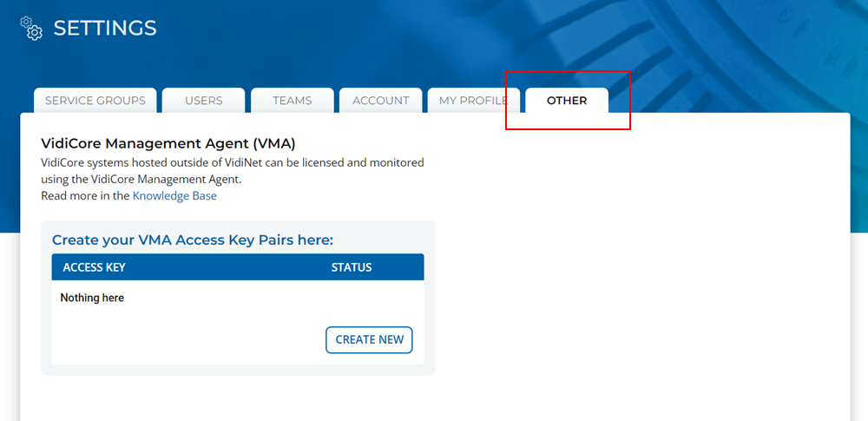The image size is (868, 421).
Task: Open the Service Groups tab
Action: click(95, 101)
